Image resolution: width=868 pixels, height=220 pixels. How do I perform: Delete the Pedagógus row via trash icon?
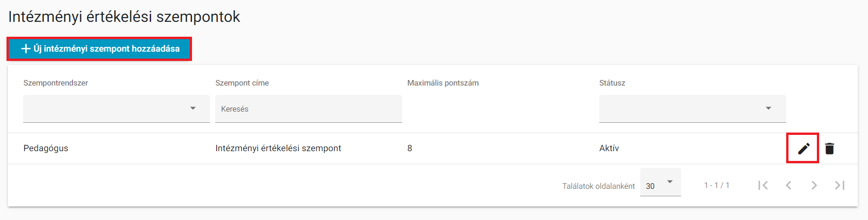[829, 148]
